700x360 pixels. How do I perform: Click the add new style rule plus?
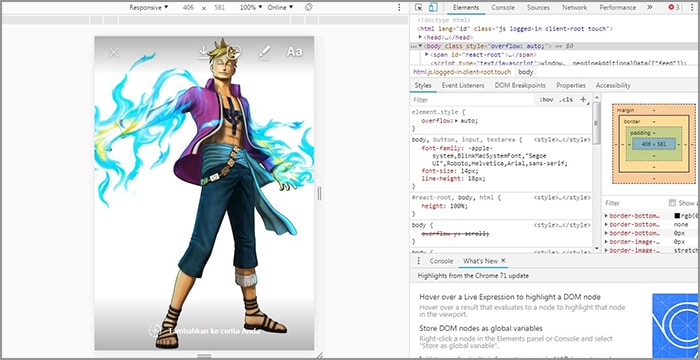pos(583,100)
